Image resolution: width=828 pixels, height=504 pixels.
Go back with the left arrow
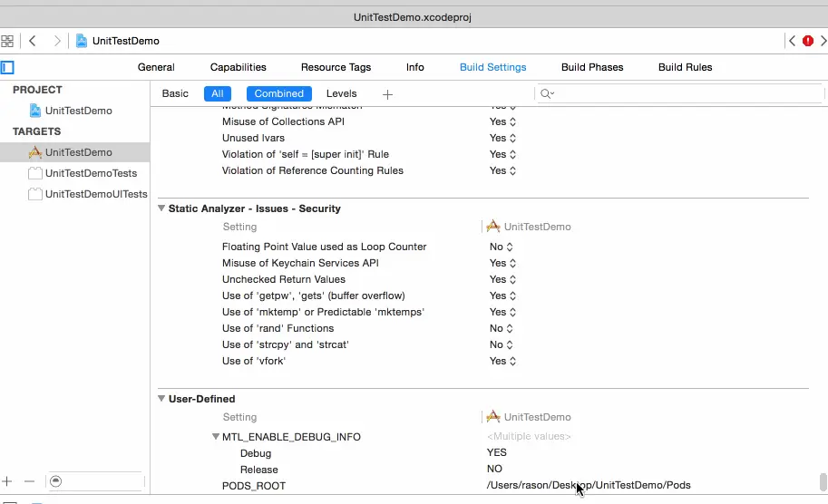coord(33,41)
